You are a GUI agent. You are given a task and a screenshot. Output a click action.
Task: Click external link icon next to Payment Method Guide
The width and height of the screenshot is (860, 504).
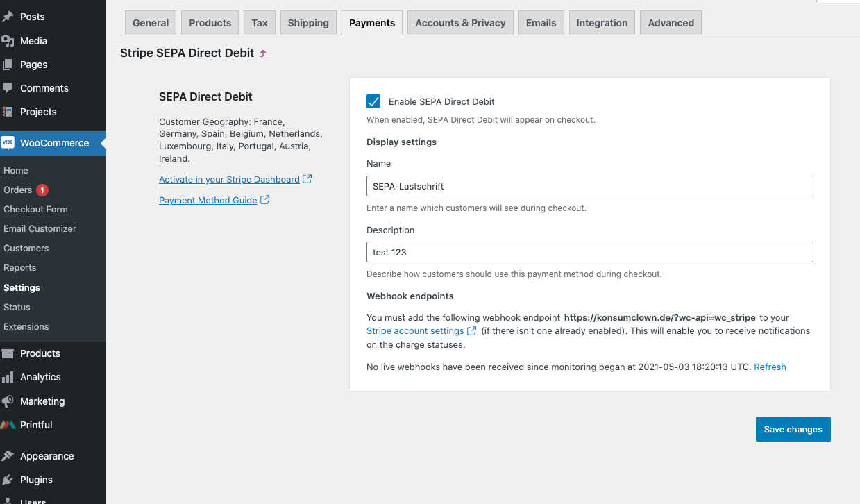coord(265,200)
